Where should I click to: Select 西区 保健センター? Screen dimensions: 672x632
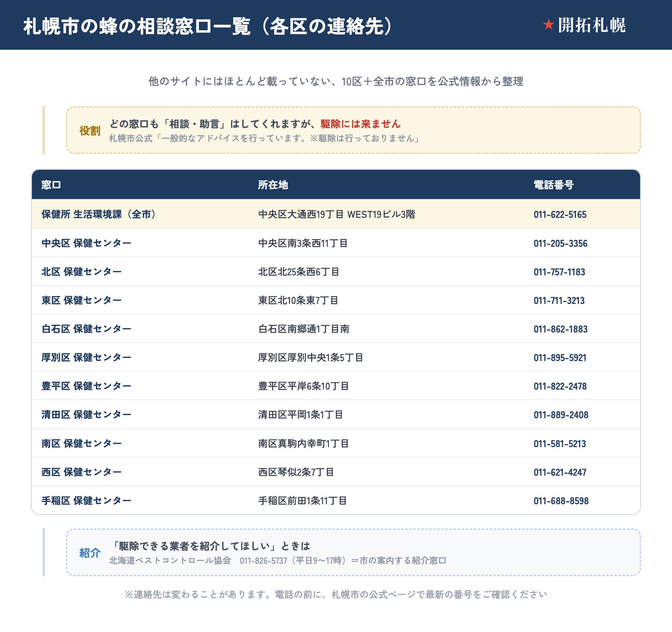click(x=81, y=472)
